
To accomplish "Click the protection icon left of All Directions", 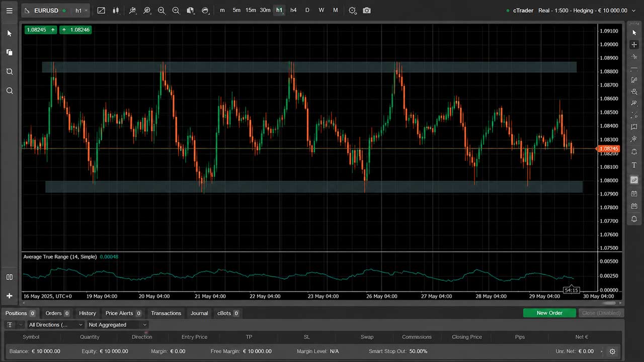I will coord(10,325).
